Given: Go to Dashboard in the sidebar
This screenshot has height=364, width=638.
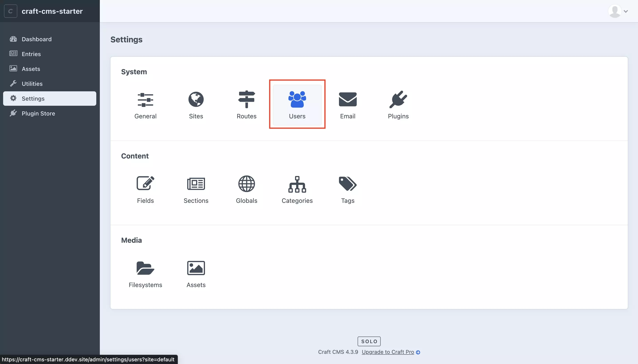Looking at the screenshot, I should click(x=49, y=39).
